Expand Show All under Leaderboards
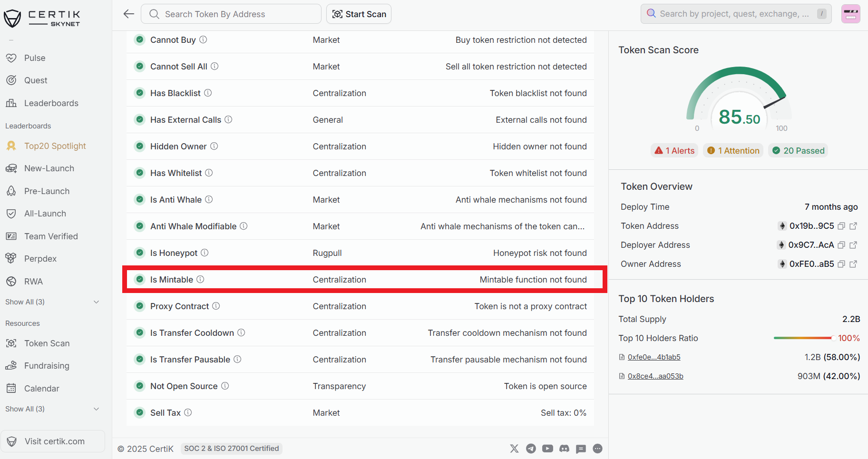 [x=52, y=302]
